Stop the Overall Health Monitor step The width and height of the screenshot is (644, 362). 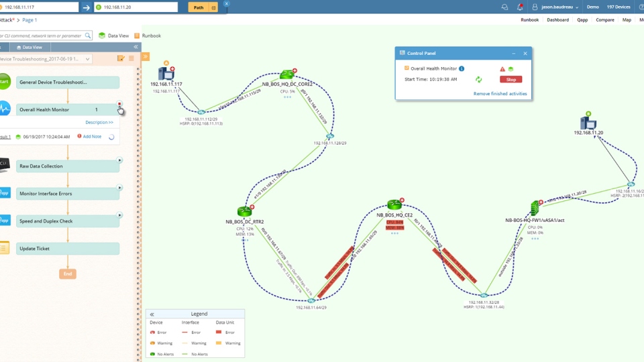[119, 105]
